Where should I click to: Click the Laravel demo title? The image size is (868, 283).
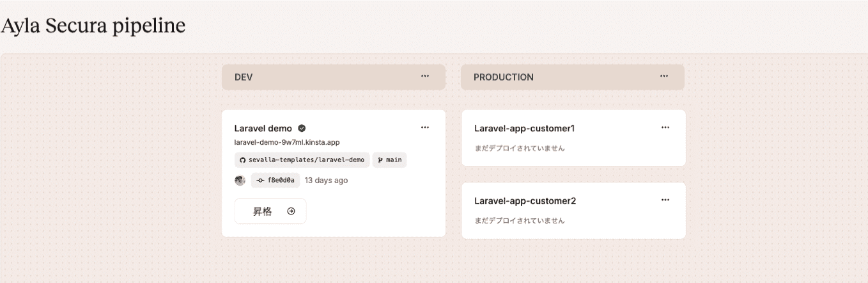point(263,128)
